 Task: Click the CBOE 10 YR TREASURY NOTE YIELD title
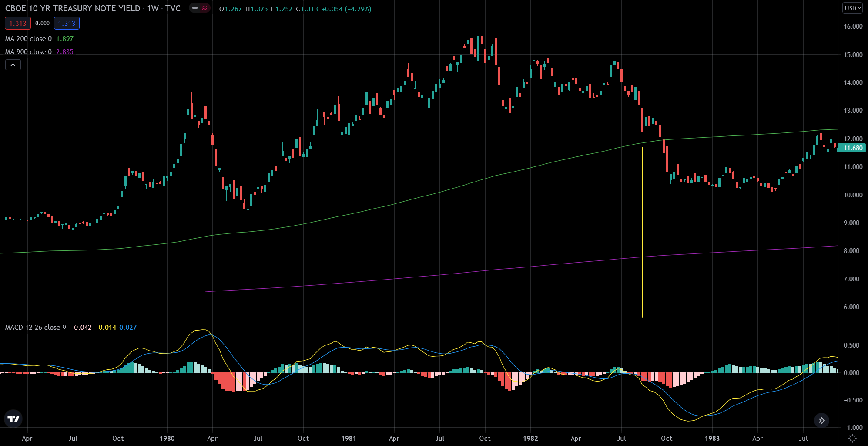(x=73, y=8)
